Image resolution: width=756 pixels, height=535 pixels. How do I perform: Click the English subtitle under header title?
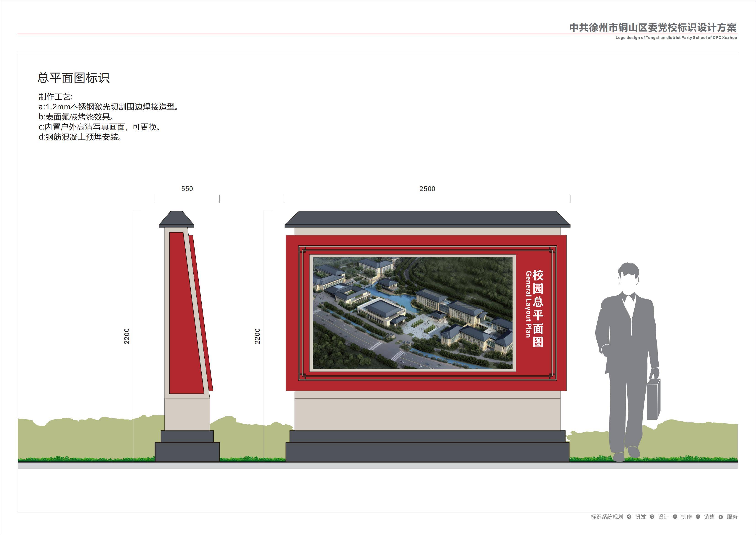(x=676, y=38)
